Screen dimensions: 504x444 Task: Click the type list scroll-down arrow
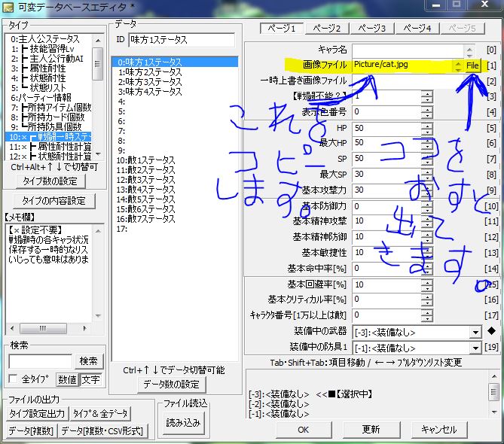[98, 154]
